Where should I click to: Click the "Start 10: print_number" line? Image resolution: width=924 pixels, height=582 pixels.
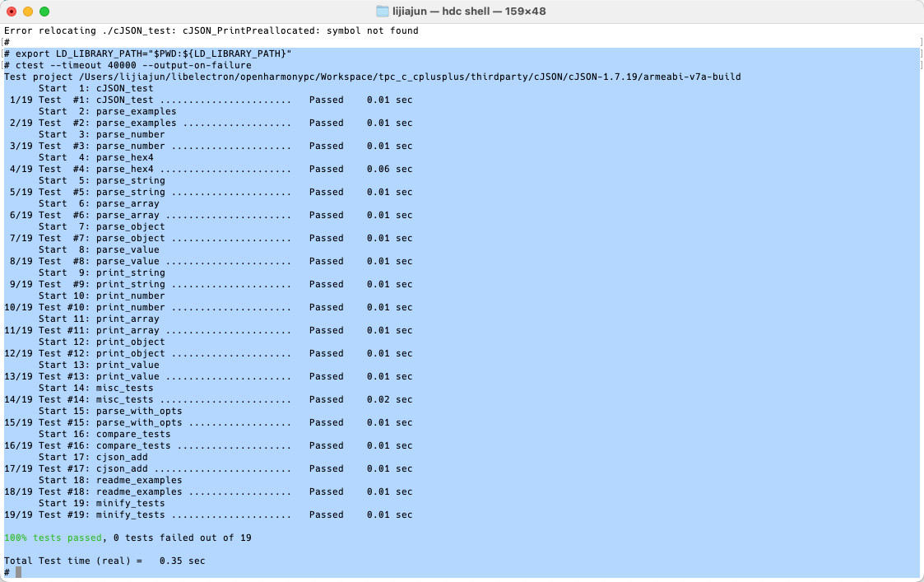click(101, 296)
